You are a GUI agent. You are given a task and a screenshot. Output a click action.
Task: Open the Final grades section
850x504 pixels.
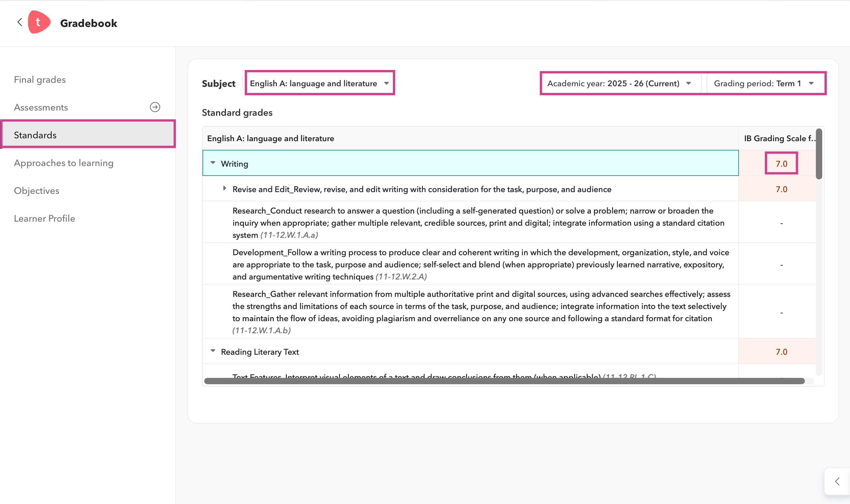click(40, 80)
